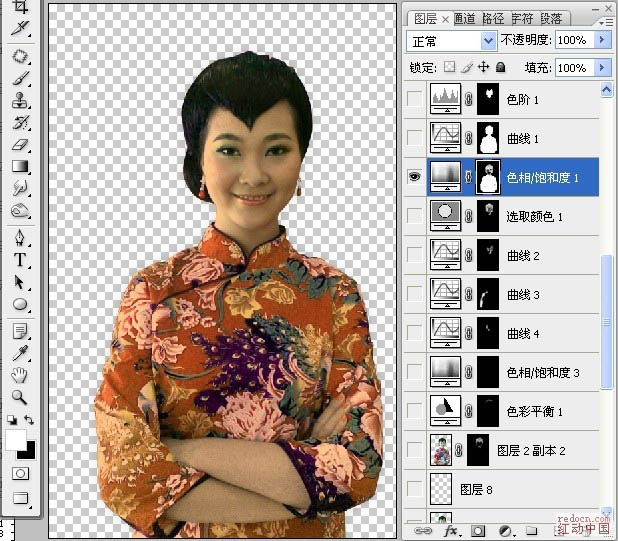The width and height of the screenshot is (618, 541).
Task: Select the Slice tool
Action: click(x=20, y=28)
